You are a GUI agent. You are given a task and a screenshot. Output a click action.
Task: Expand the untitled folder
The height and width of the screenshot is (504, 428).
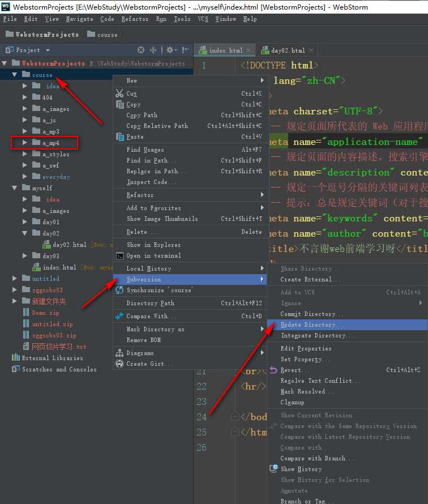[x=15, y=279]
